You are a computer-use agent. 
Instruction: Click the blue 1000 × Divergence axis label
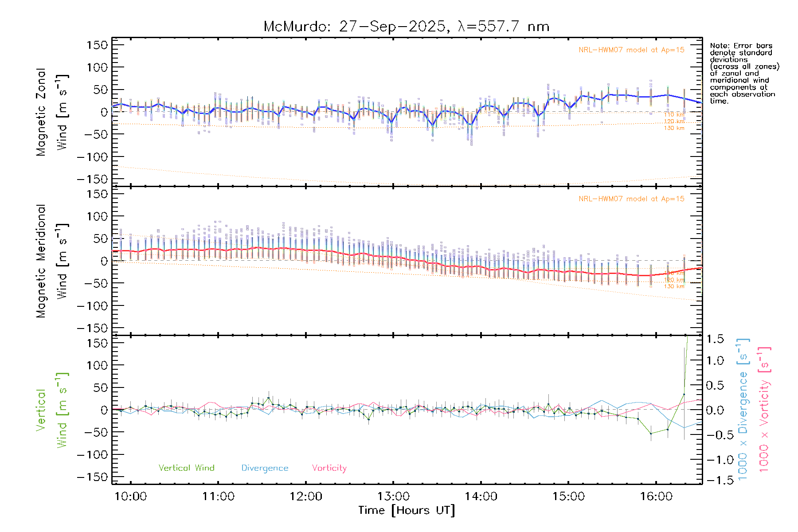(743, 410)
